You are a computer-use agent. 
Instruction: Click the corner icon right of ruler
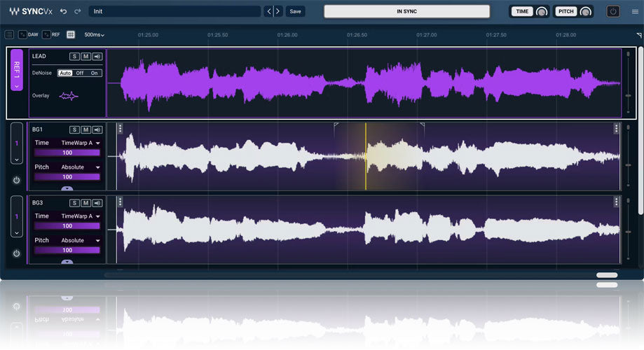pos(638,35)
